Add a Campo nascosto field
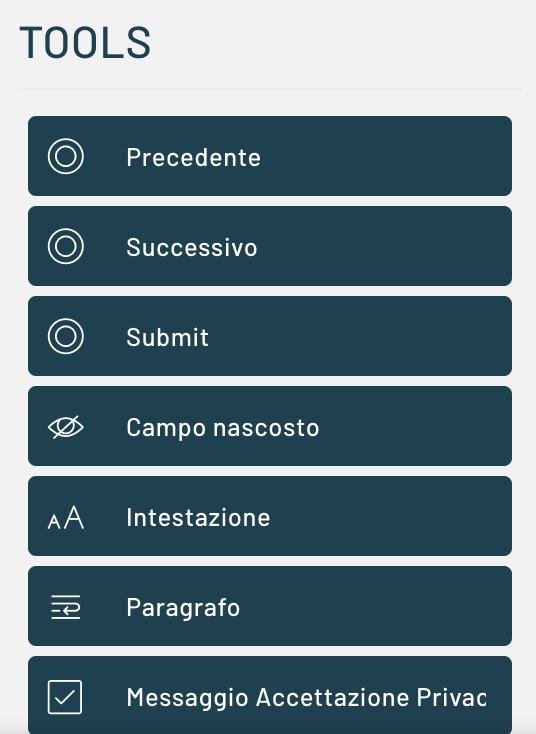The width and height of the screenshot is (536, 734). click(270, 426)
